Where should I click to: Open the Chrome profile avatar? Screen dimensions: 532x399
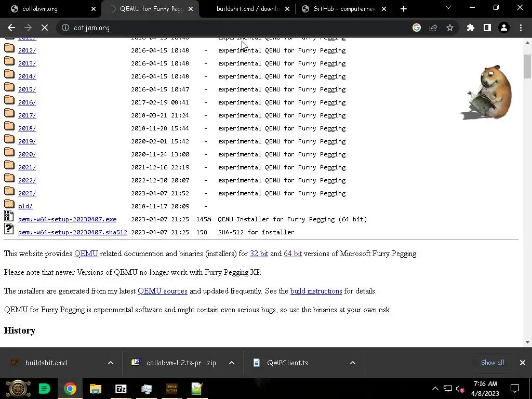click(504, 28)
